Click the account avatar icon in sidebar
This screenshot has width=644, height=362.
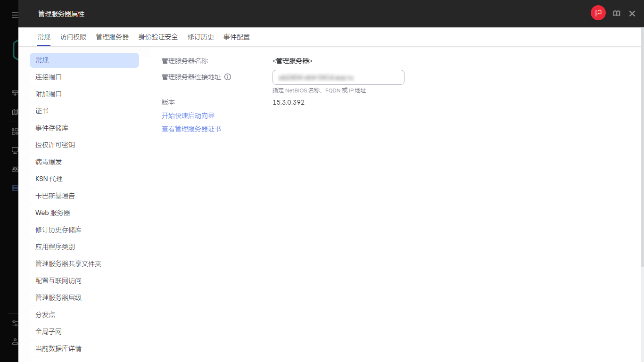[x=14, y=342]
